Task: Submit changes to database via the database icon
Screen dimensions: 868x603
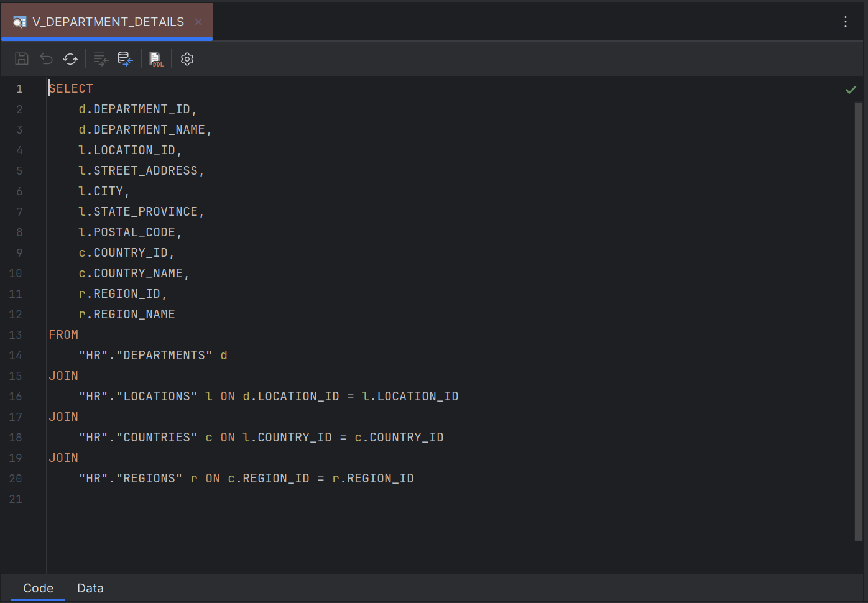Action: 125,58
